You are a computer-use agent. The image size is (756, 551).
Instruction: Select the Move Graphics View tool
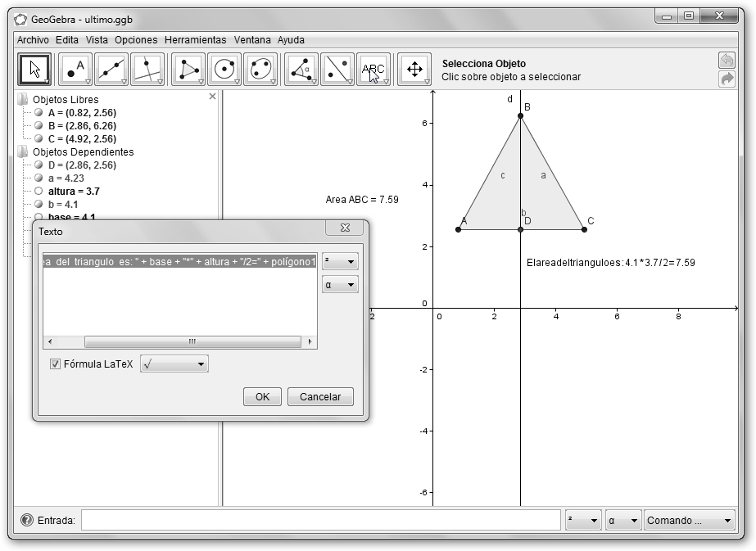tap(414, 70)
